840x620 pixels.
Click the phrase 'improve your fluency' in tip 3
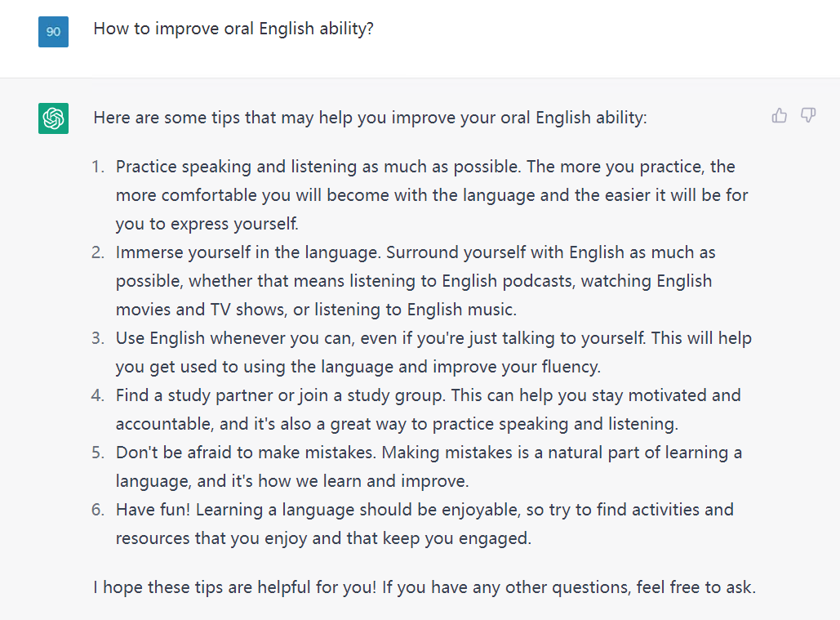(x=515, y=367)
